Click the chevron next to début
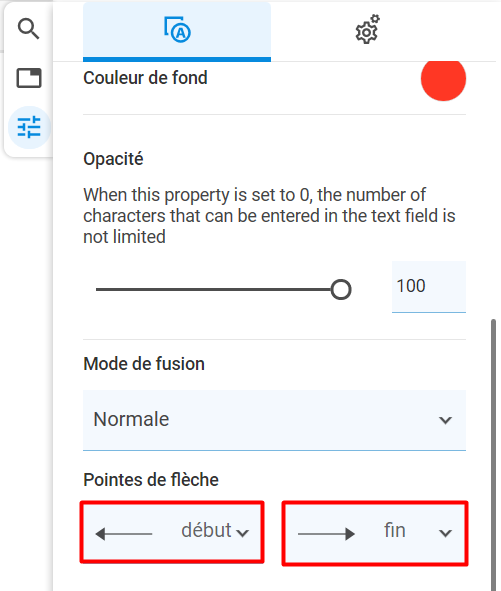This screenshot has height=591, width=501. (x=242, y=533)
